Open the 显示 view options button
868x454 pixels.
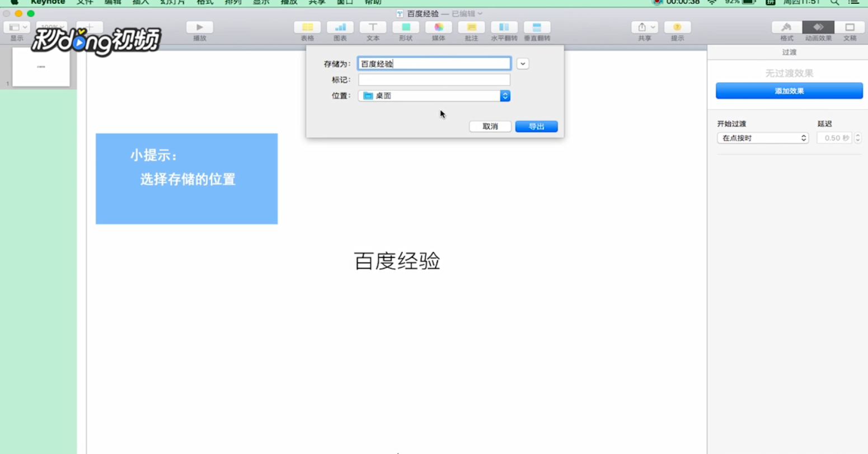[x=17, y=27]
